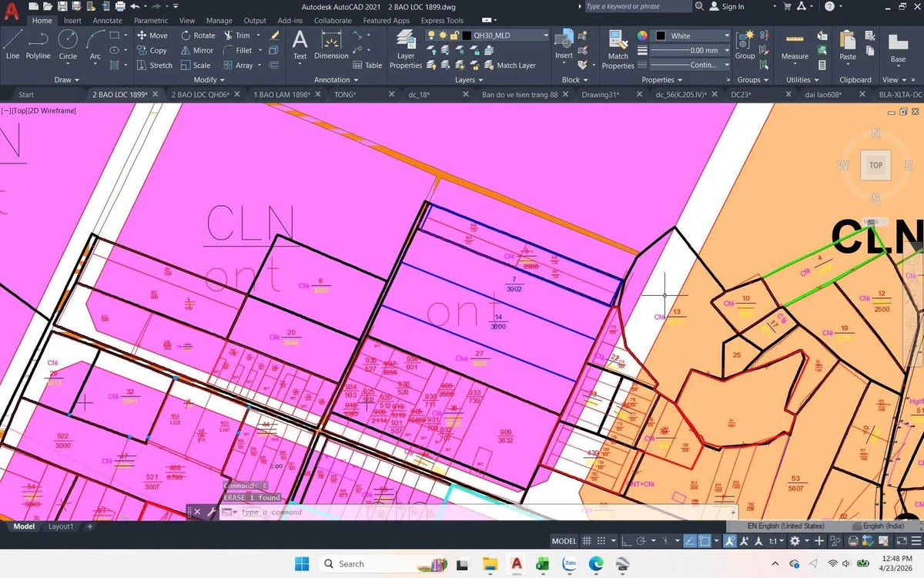Click the Insert block icon
Viewport: 924px width, 578px height.
click(x=564, y=45)
